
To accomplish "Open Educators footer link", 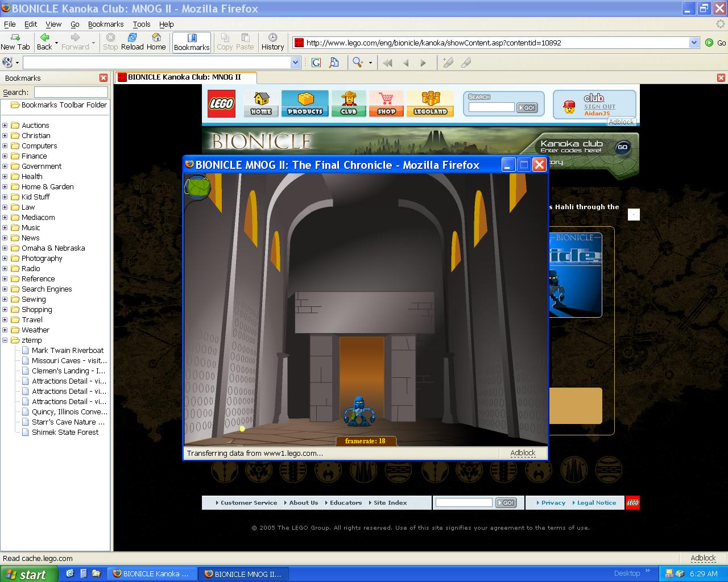I will point(345,503).
